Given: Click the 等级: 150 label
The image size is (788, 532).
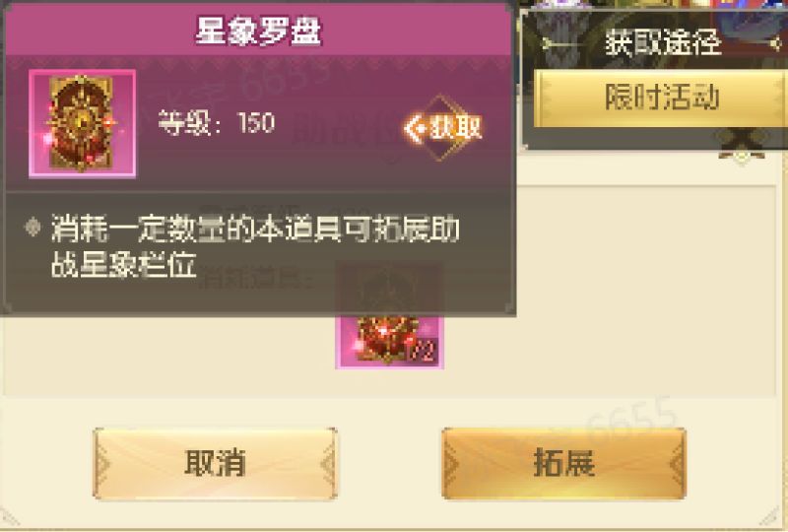Looking at the screenshot, I should coord(217,123).
